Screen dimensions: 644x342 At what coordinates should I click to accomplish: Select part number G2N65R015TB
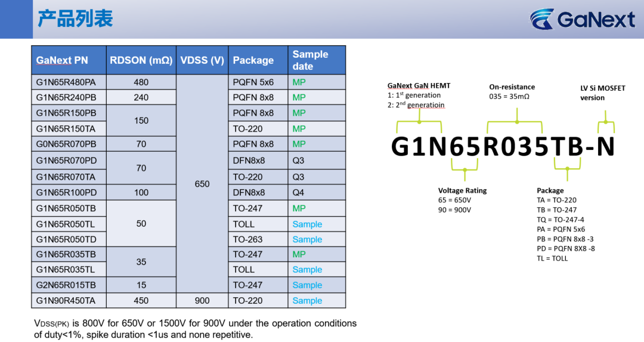pos(66,285)
